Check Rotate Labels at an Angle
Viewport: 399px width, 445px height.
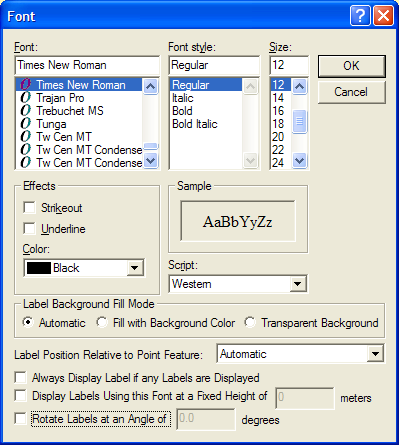click(x=21, y=418)
